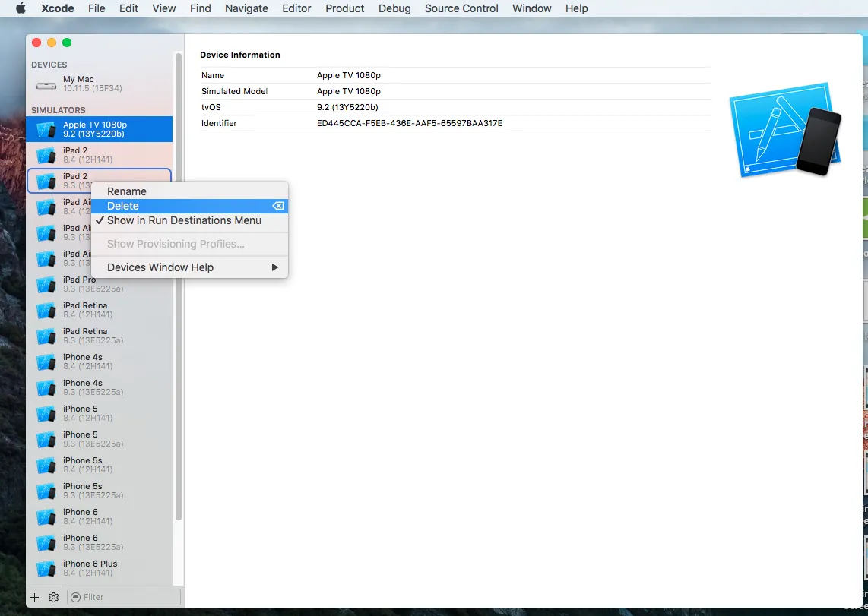This screenshot has height=616, width=868.
Task: Click the My Mac 10.11.5 (15F34) label
Action: [93, 84]
